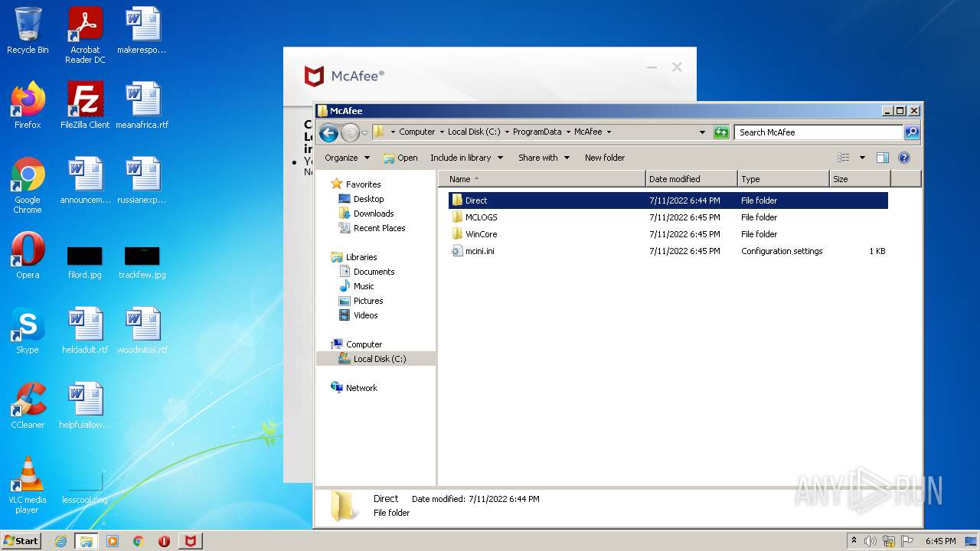Expand the dropdown arrow after Local Disk (C:)
The image size is (980, 551).
coord(507,132)
